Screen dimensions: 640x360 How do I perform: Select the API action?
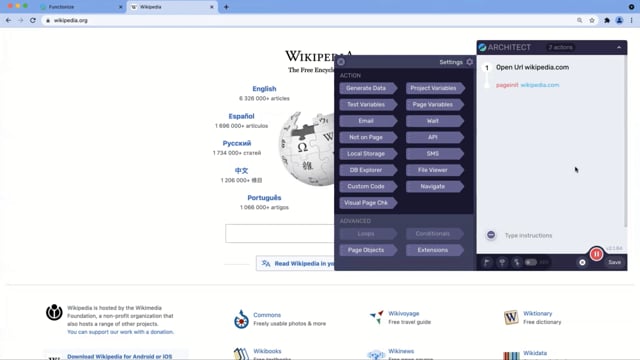[435, 137]
